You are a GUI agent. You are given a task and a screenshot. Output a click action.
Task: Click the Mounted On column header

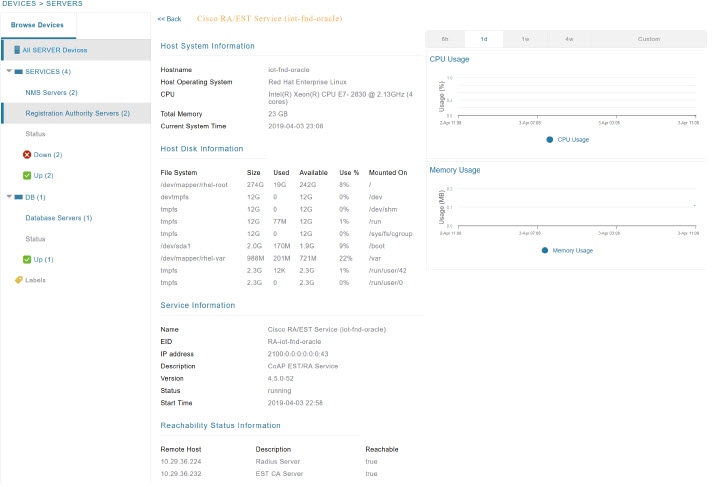(388, 173)
